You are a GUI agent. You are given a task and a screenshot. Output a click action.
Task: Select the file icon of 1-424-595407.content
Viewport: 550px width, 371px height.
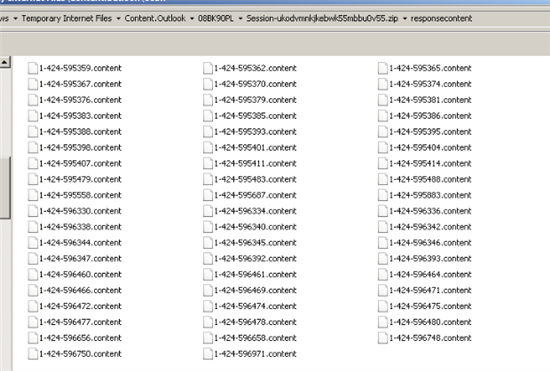(33, 163)
